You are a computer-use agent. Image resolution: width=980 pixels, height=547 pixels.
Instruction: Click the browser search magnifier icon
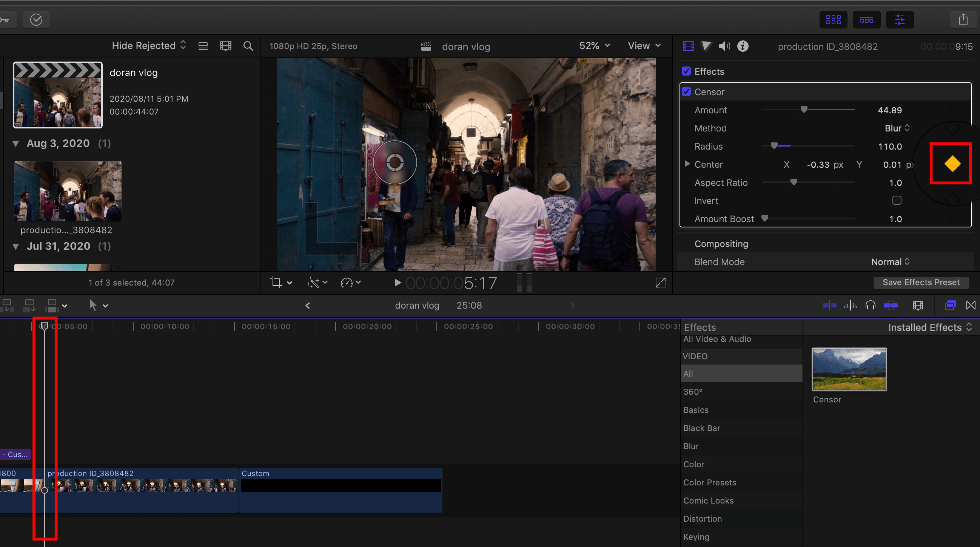tap(248, 46)
